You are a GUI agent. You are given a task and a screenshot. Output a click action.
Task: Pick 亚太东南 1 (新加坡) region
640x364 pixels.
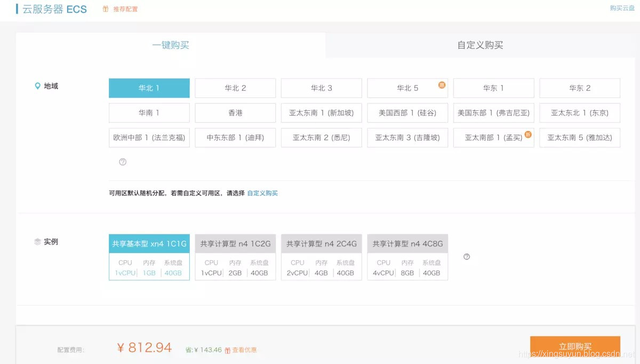[x=322, y=113]
